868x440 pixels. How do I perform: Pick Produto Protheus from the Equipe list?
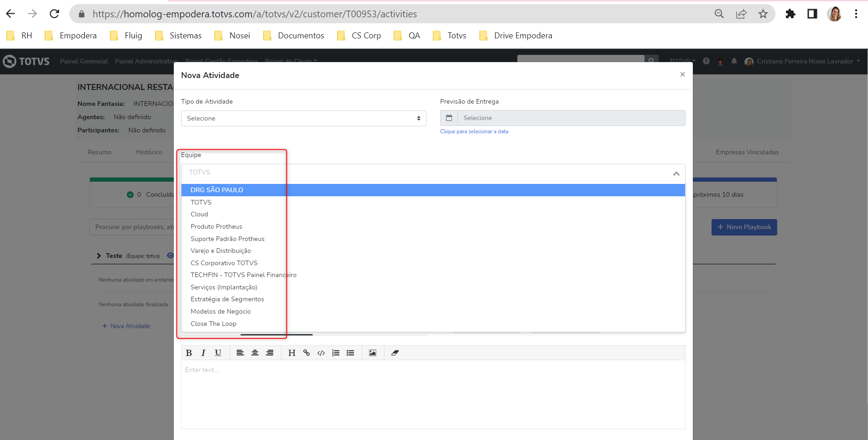(433, 226)
